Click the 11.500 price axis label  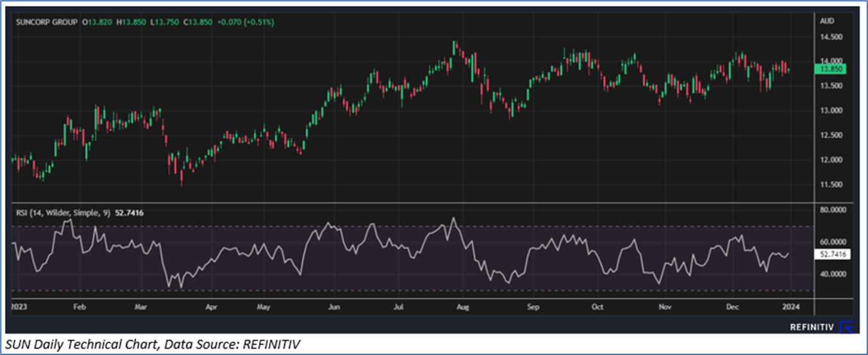(x=830, y=185)
